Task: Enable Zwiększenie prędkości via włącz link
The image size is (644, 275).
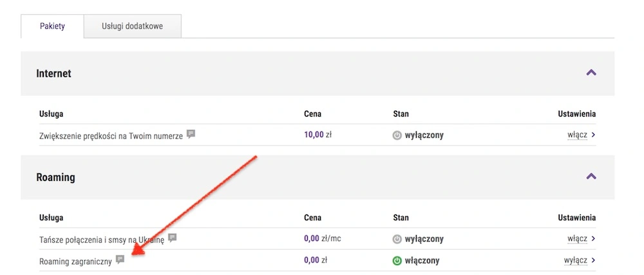Action: coord(578,135)
